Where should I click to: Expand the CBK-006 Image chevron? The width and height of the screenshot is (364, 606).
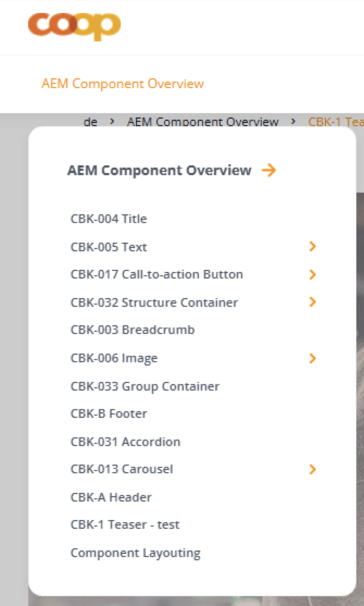(x=313, y=358)
